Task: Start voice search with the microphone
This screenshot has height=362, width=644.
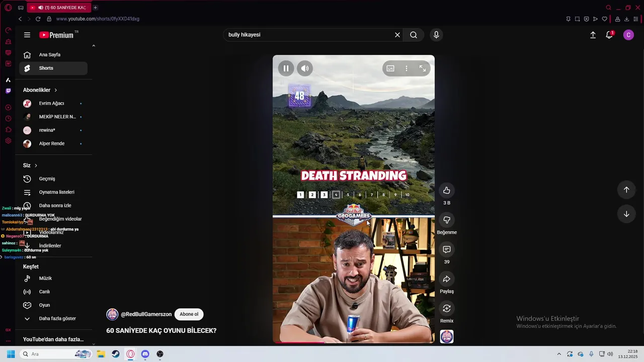Action: [436, 35]
